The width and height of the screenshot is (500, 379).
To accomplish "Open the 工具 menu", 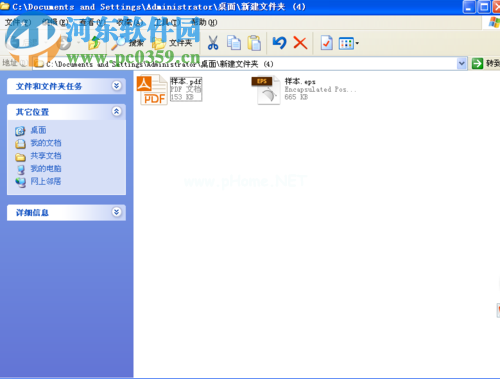I will tap(167, 22).
